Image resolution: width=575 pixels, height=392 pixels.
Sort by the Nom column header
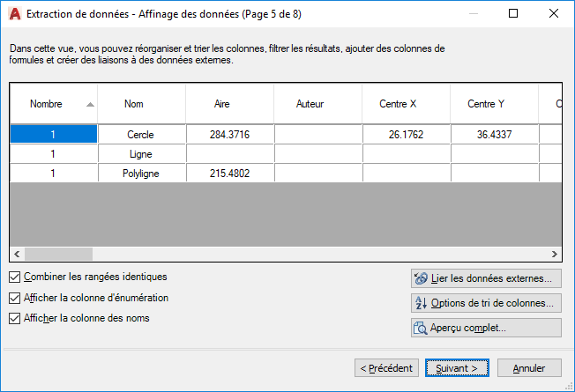point(142,104)
